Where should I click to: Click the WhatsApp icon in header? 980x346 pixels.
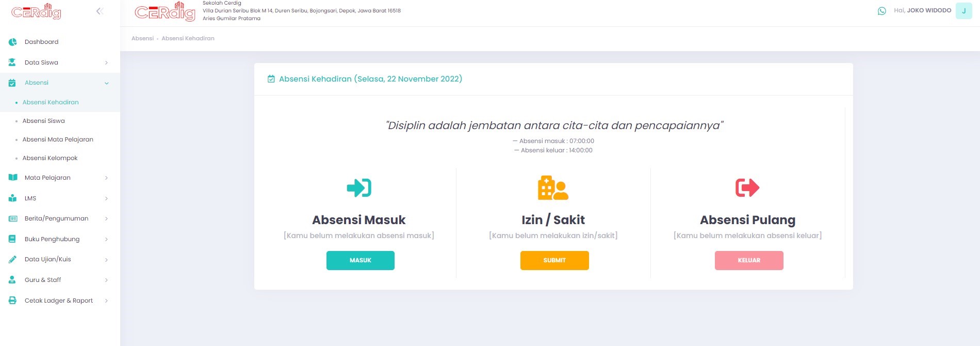[881, 11]
